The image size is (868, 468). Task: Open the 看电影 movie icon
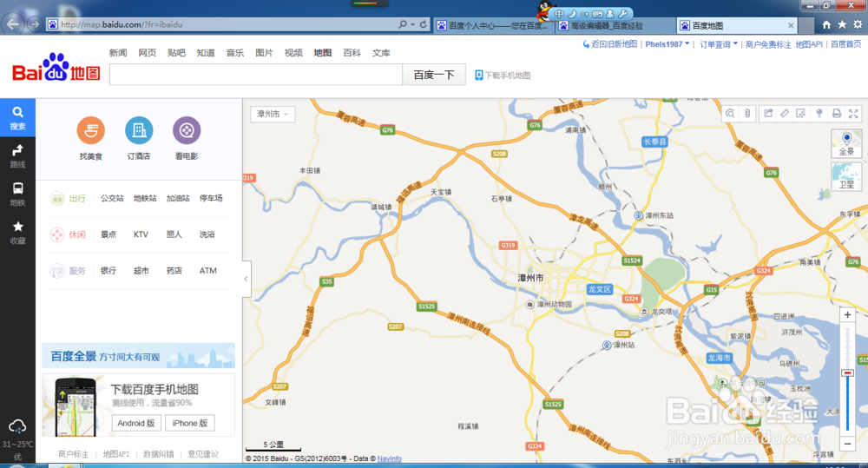(187, 131)
